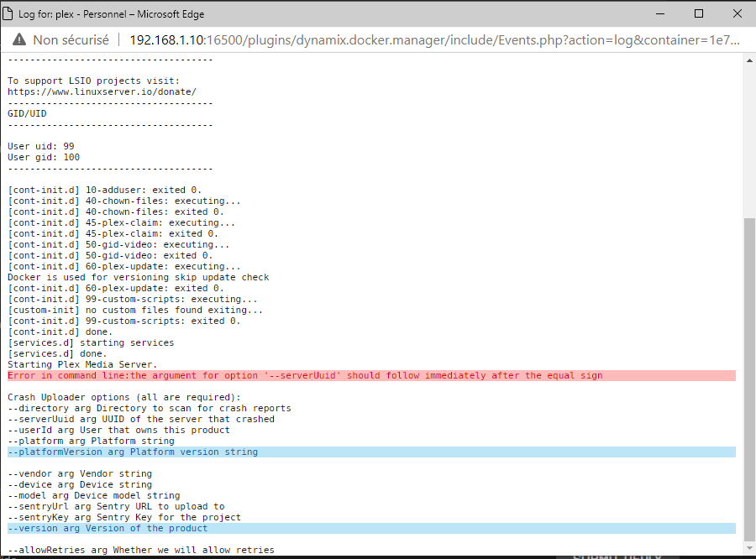Click the red 'Error in command line' line
This screenshot has height=559, width=756.
(x=372, y=375)
